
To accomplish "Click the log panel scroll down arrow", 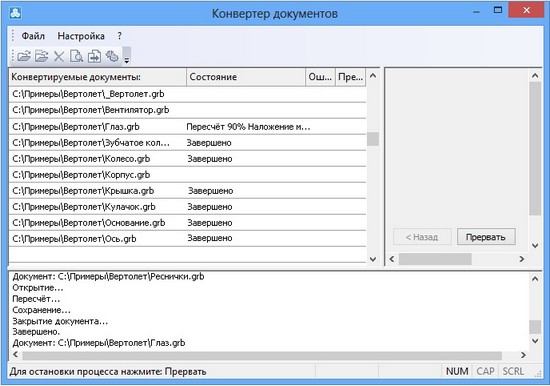I will [x=535, y=340].
